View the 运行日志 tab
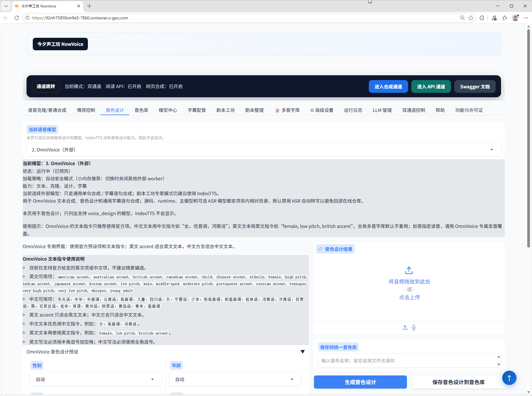Viewport: 532px width, 396px height. (353, 110)
